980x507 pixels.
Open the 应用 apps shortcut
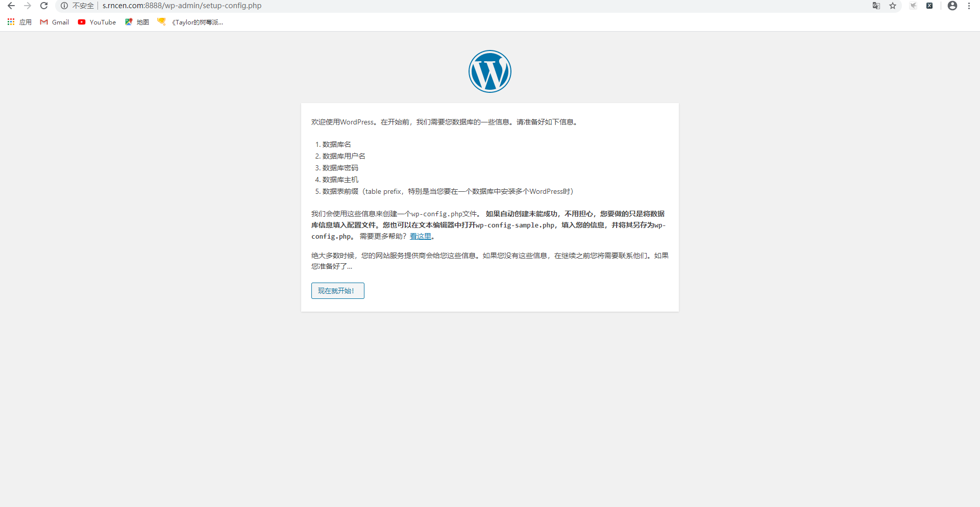pos(19,22)
